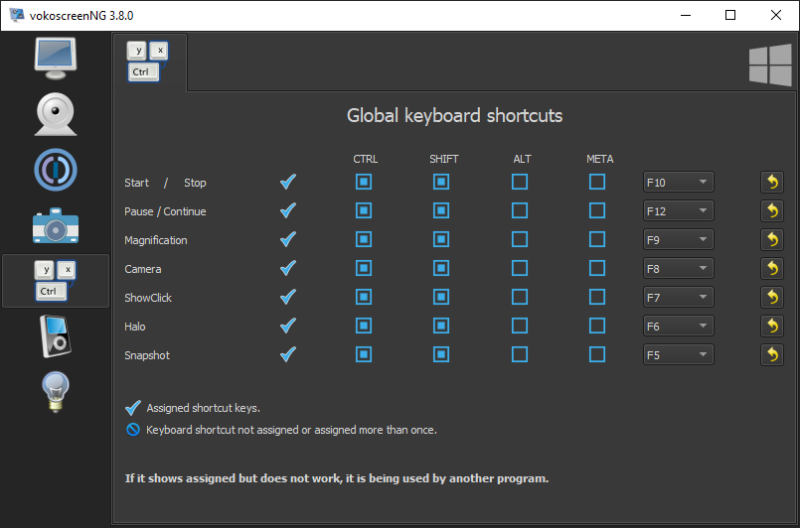The height and width of the screenshot is (528, 800).
Task: Click the Global keyboard shortcuts heading
Action: click(455, 116)
